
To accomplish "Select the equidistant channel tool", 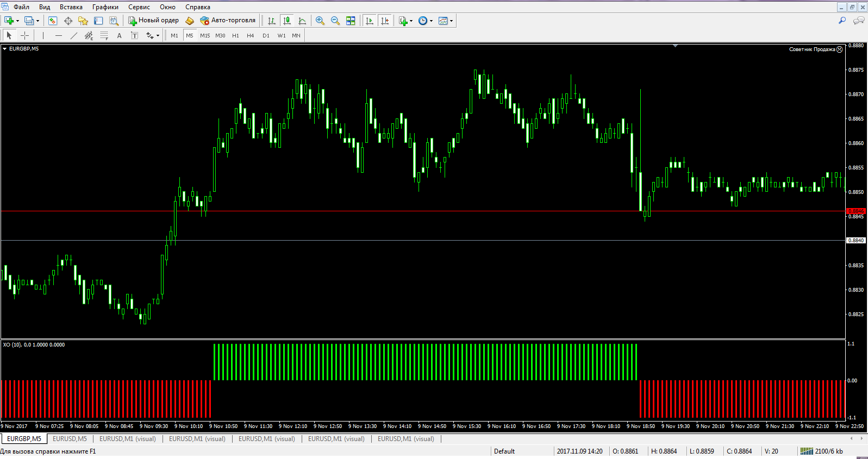I will pos(89,35).
